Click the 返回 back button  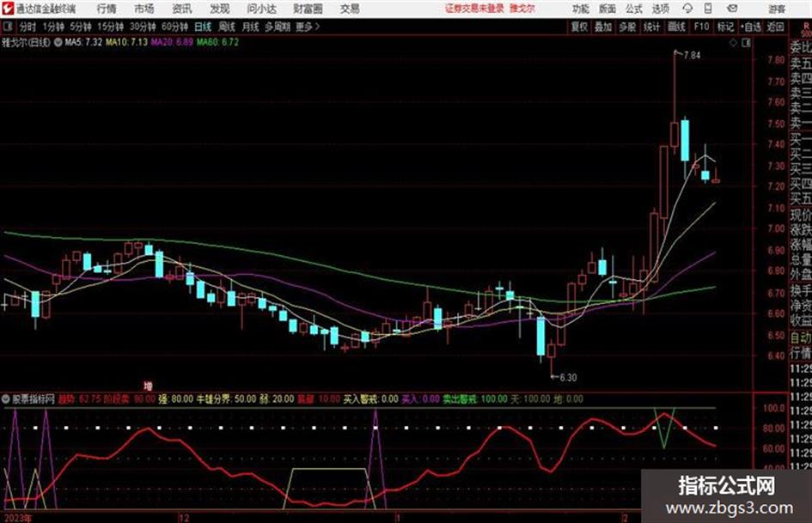(x=775, y=27)
